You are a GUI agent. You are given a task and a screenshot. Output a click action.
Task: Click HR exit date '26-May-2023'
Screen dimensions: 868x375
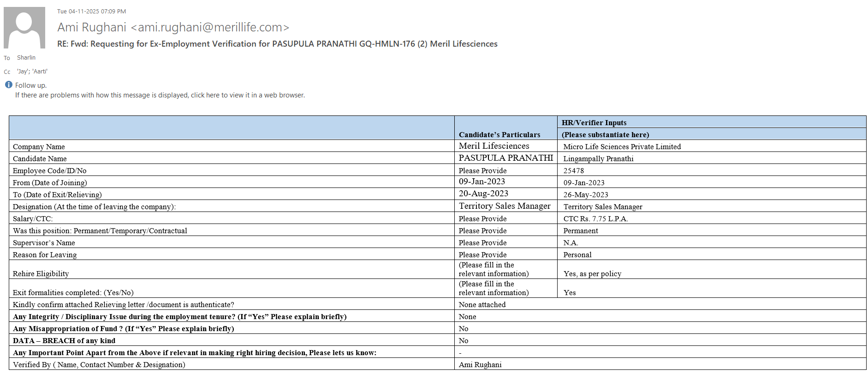click(x=586, y=195)
